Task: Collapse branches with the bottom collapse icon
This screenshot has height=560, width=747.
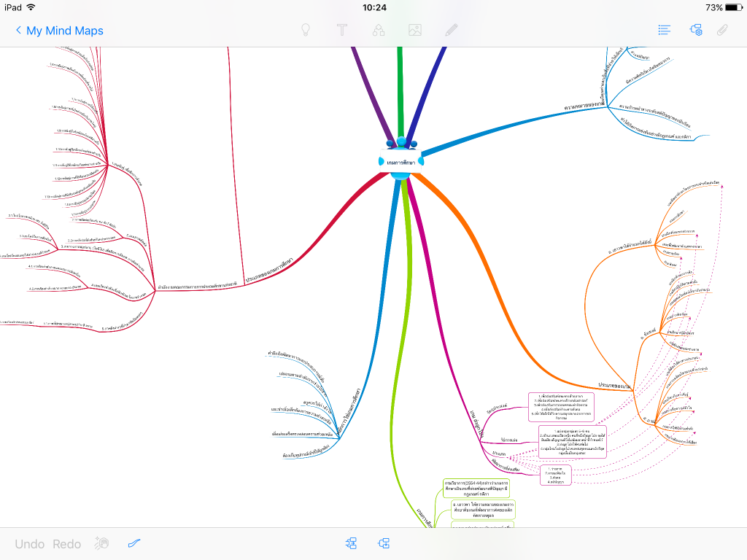Action: pos(384,543)
